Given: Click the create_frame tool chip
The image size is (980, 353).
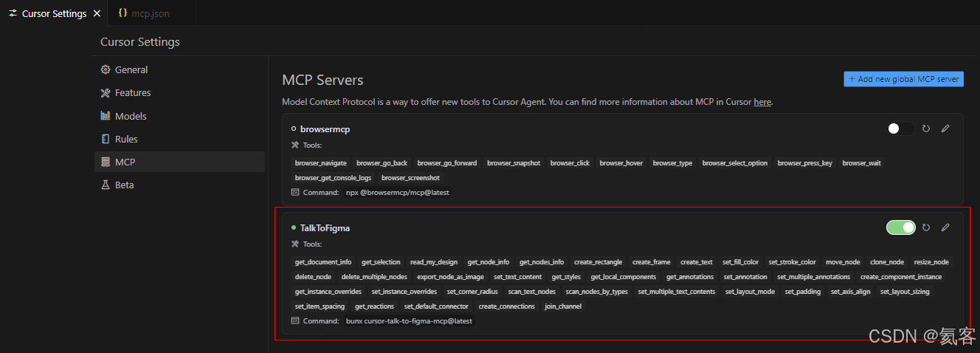Looking at the screenshot, I should [x=652, y=262].
